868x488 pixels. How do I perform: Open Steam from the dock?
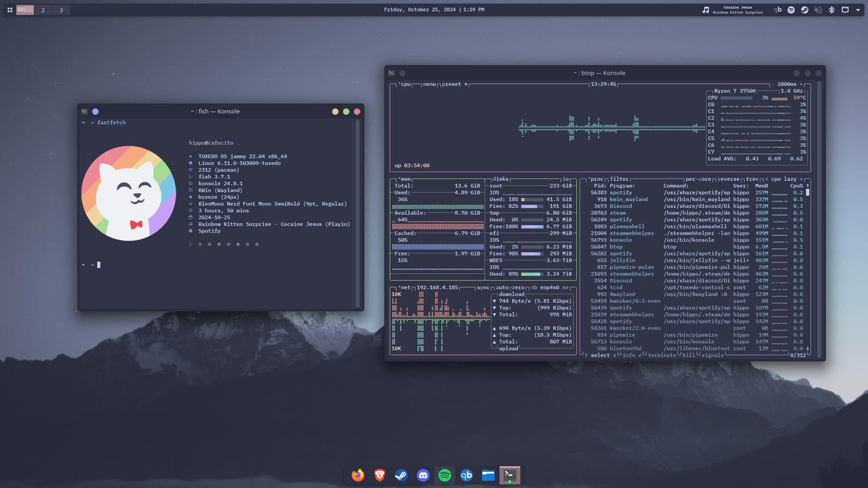(401, 475)
